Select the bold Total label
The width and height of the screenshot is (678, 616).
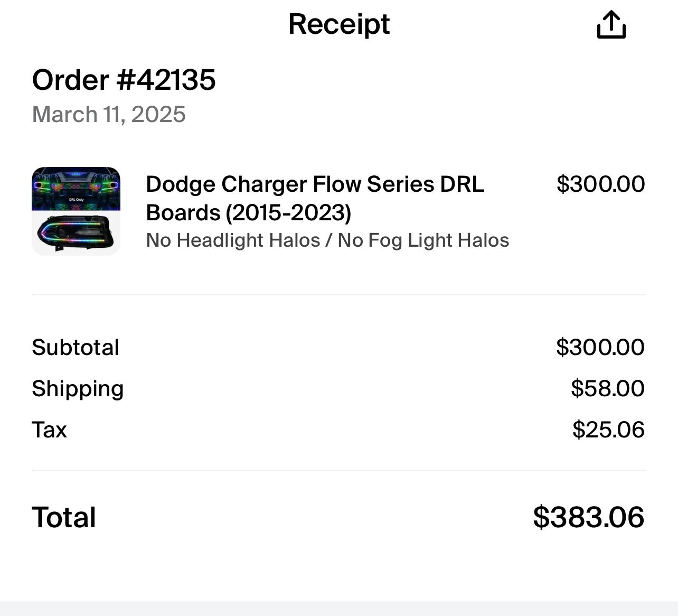tap(64, 517)
